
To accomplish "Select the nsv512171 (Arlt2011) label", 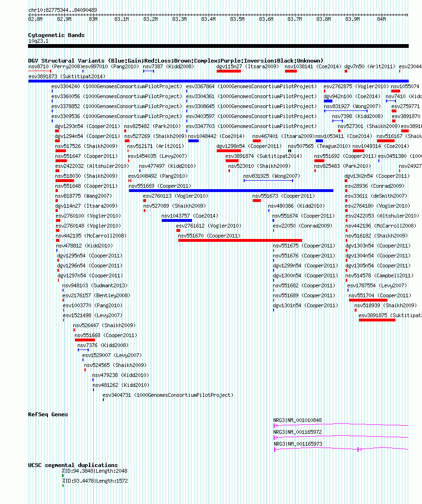I will click(x=156, y=146).
